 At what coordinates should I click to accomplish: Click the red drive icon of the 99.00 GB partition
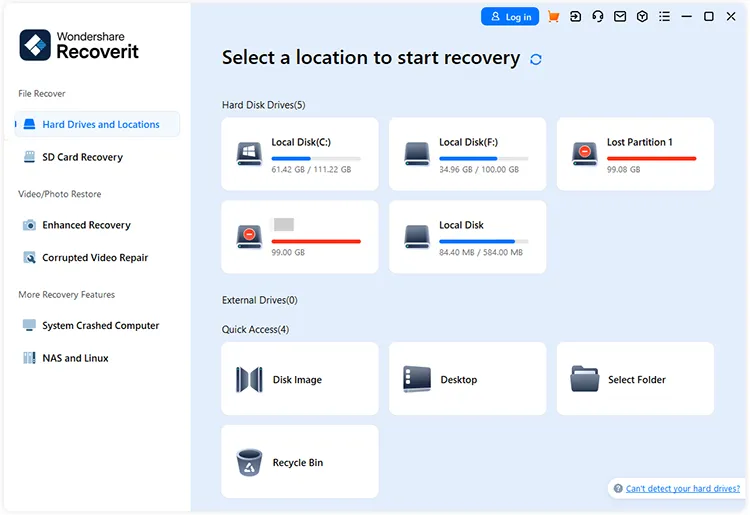pyautogui.click(x=249, y=237)
